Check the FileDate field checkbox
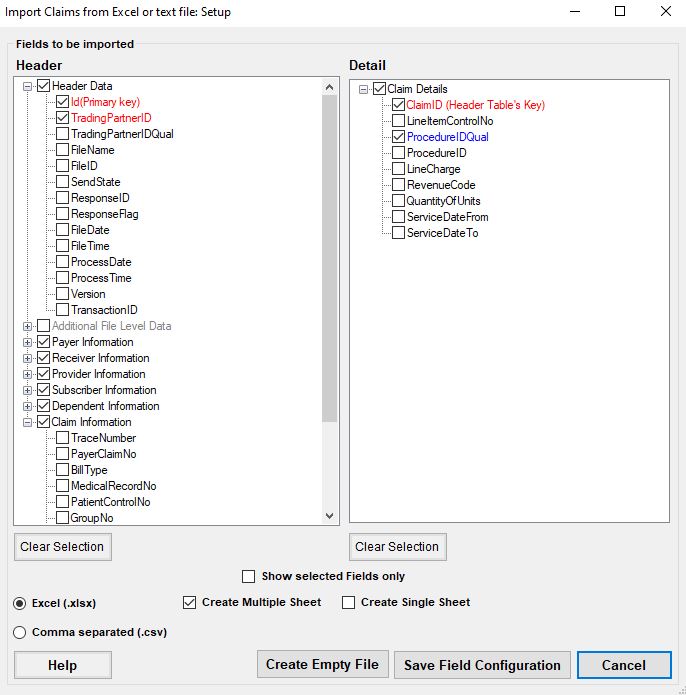 point(62,229)
